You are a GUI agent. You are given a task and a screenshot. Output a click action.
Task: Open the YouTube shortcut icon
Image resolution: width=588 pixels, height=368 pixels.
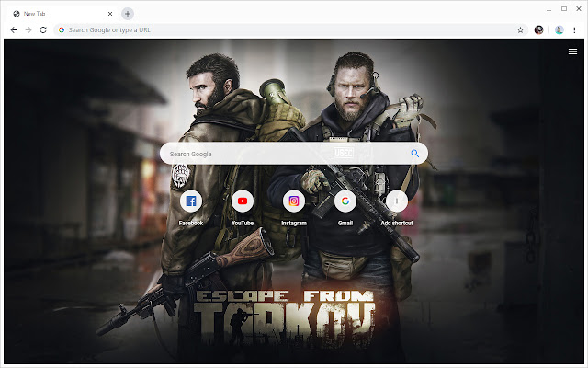(x=243, y=201)
